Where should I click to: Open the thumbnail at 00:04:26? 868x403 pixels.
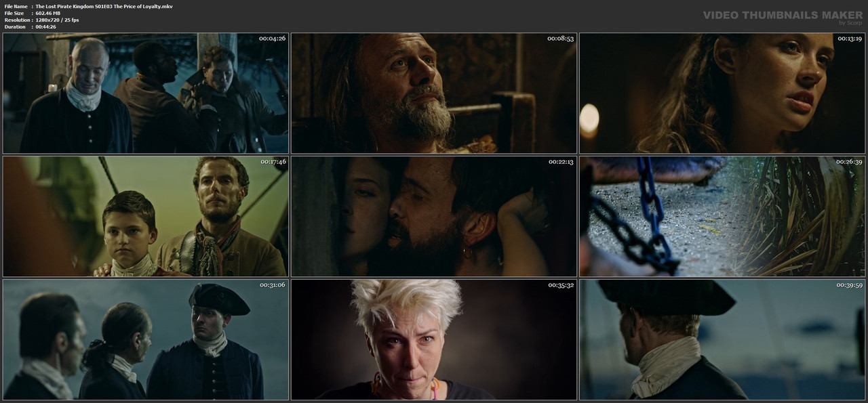click(x=145, y=93)
